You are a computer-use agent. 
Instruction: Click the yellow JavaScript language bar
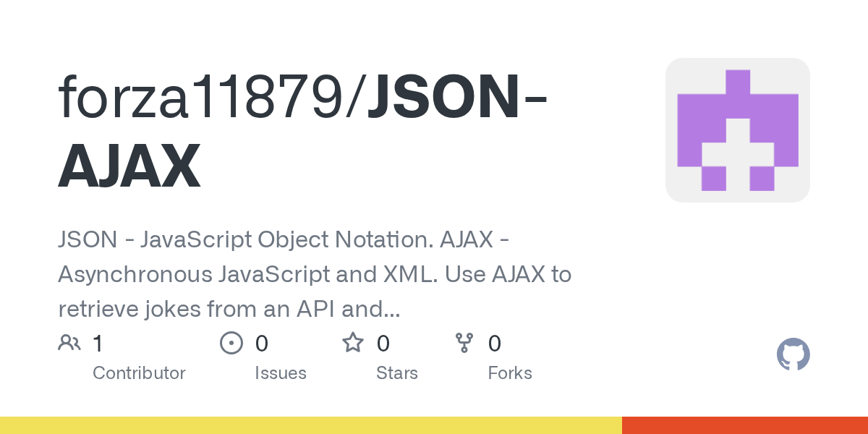click(311, 425)
